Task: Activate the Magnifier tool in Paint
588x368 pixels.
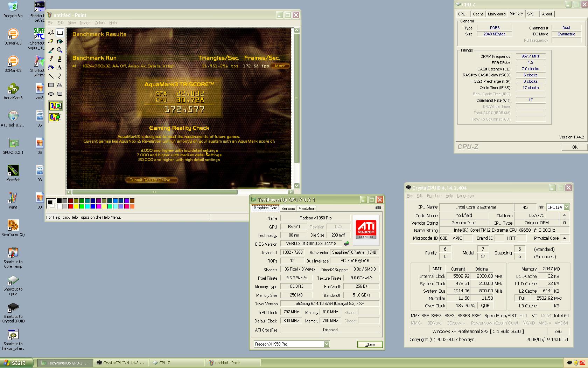Action: coord(60,50)
